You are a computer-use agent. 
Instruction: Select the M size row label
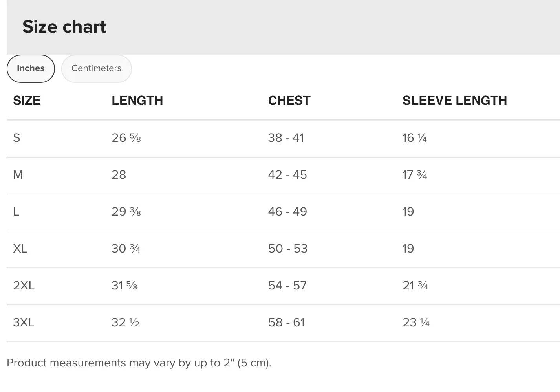pos(18,175)
